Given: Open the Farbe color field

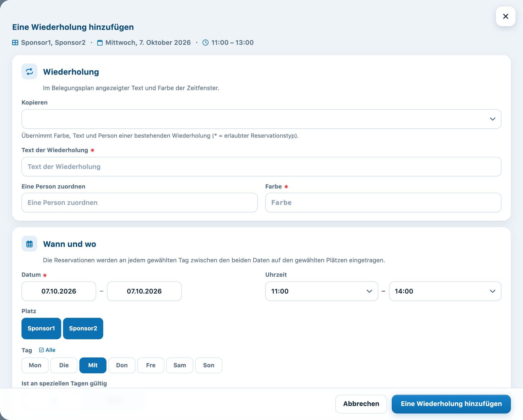Looking at the screenshot, I should pos(383,203).
